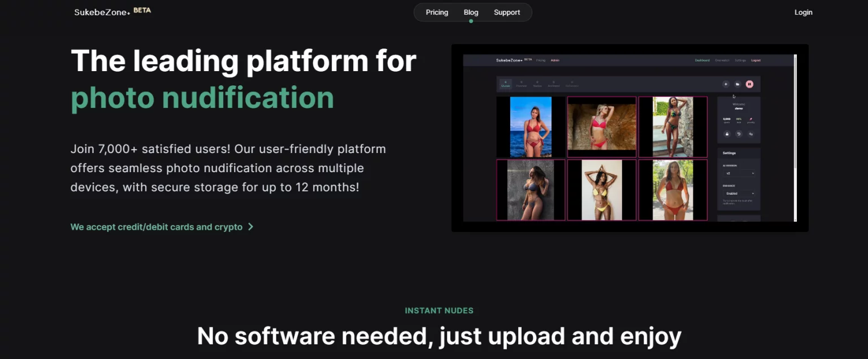Select the red bikini photo thumbnail

(x=530, y=126)
